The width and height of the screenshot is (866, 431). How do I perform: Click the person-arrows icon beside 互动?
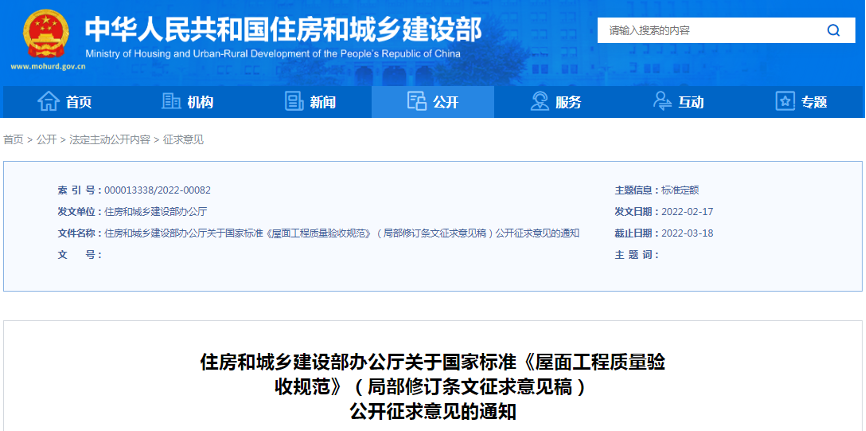tap(662, 101)
